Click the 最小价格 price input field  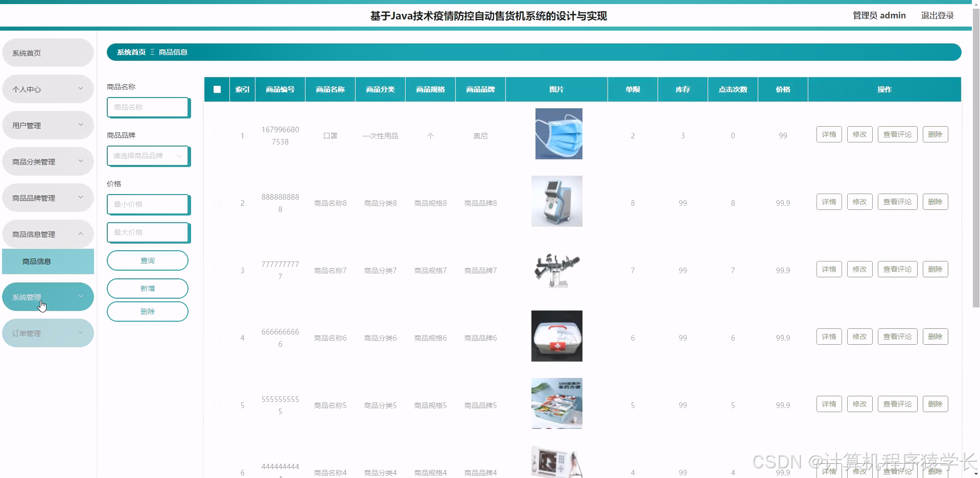[x=148, y=204]
